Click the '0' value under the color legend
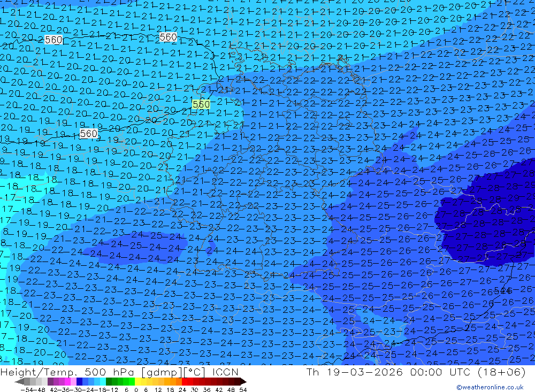 pyautogui.click(x=136, y=390)
